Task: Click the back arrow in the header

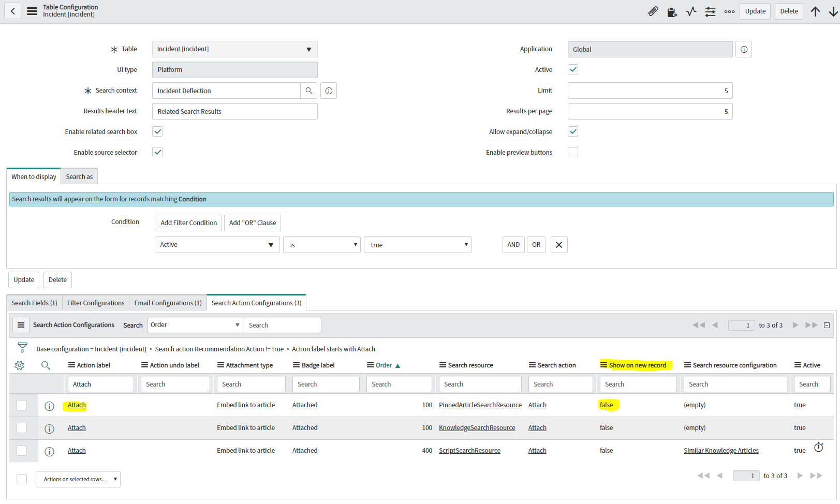Action: click(13, 11)
